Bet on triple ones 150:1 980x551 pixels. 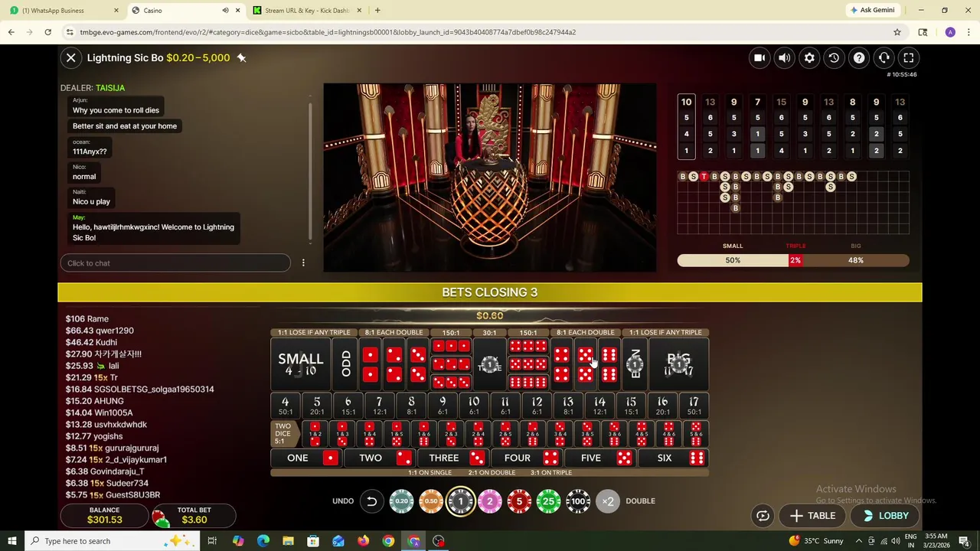pos(451,347)
